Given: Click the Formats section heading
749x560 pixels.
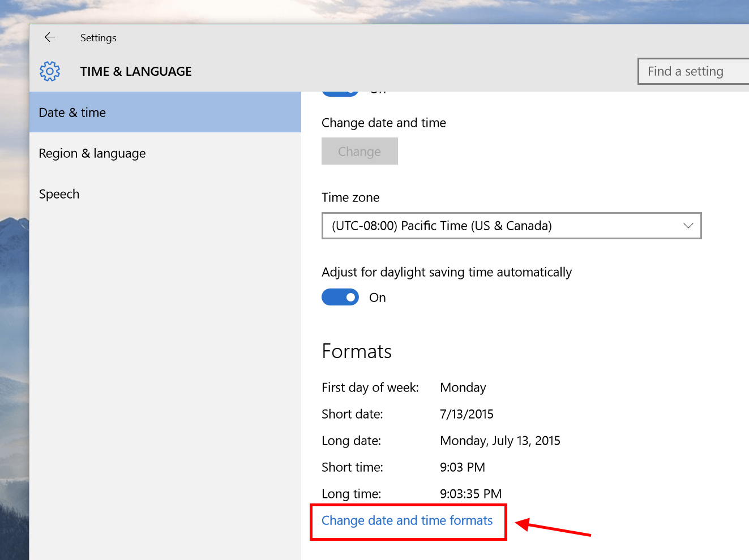Looking at the screenshot, I should 357,351.
